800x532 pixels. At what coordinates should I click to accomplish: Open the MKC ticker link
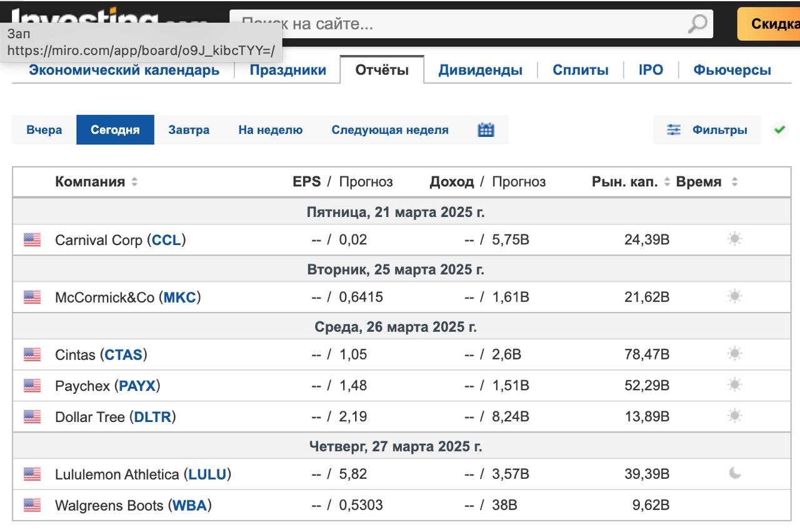180,298
